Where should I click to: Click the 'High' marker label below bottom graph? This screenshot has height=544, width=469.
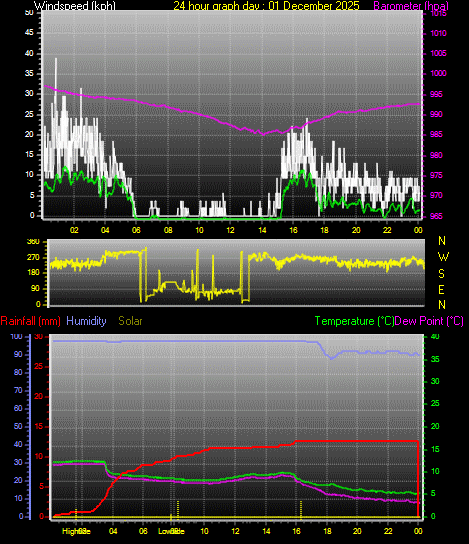(x=69, y=532)
